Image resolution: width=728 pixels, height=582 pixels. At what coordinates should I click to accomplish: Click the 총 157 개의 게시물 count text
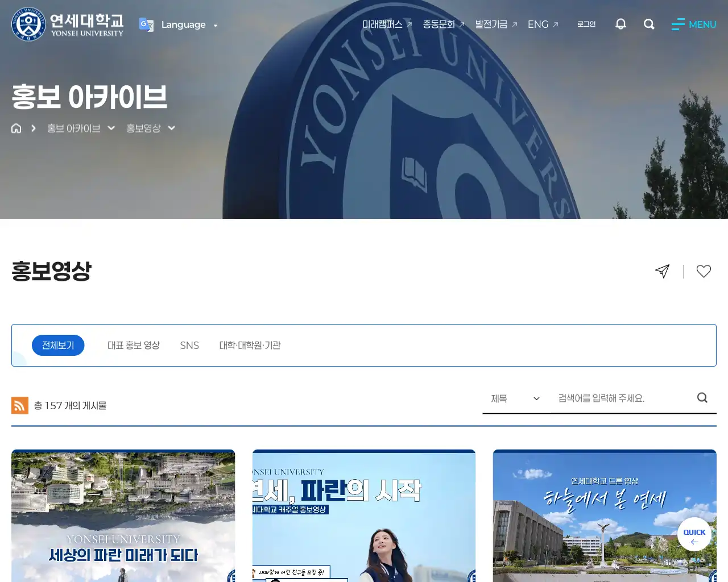70,405
